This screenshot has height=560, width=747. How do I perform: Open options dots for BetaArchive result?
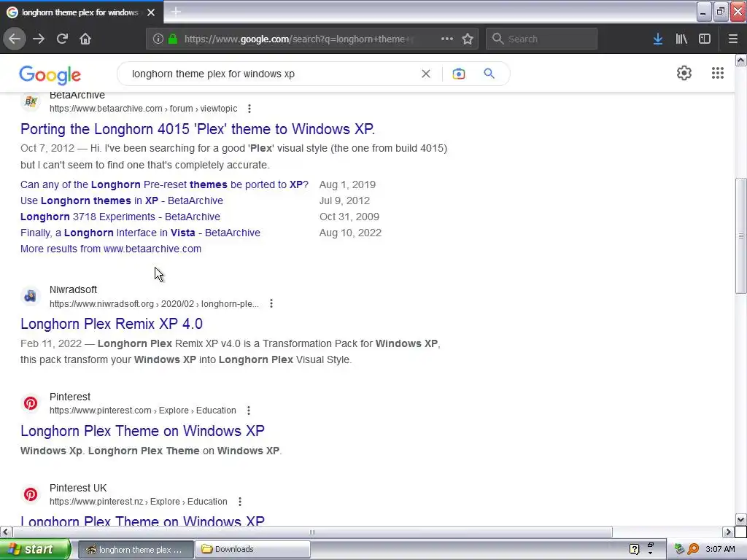click(x=249, y=109)
